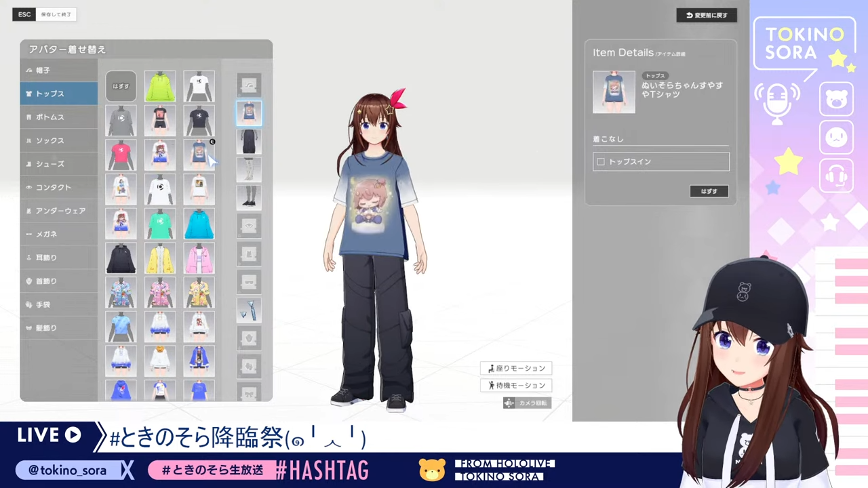Click the sad face icon in overlay

(x=837, y=138)
